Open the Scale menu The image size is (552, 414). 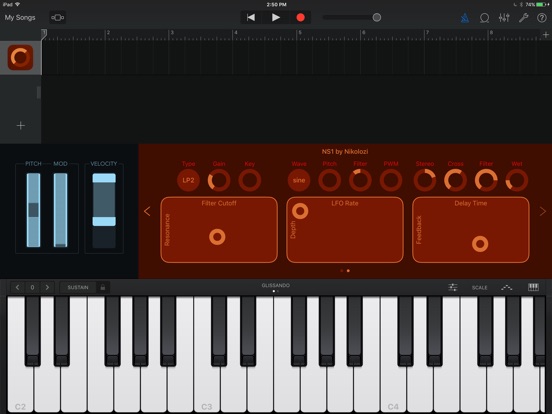(x=479, y=288)
